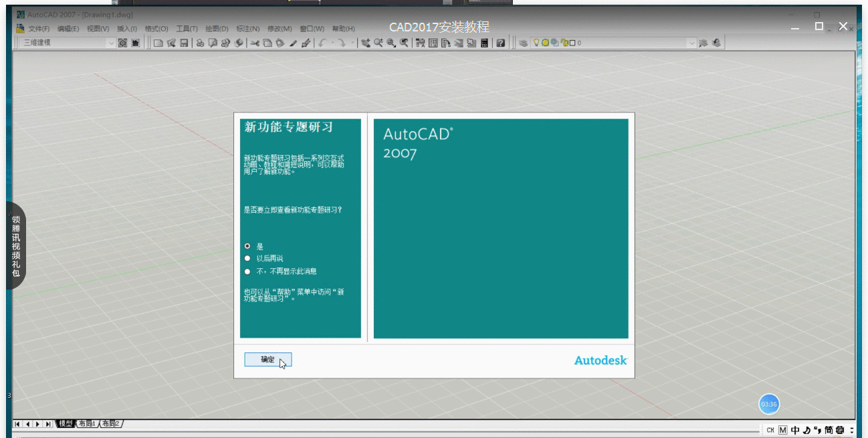Toggle the layer 0 light bulb
Screen dimensions: 868x438
pyautogui.click(x=536, y=43)
